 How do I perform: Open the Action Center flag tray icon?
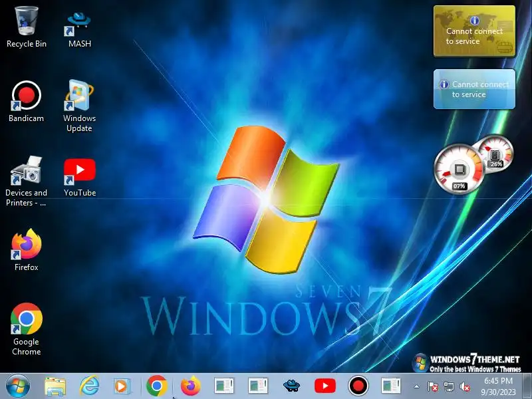tap(433, 386)
